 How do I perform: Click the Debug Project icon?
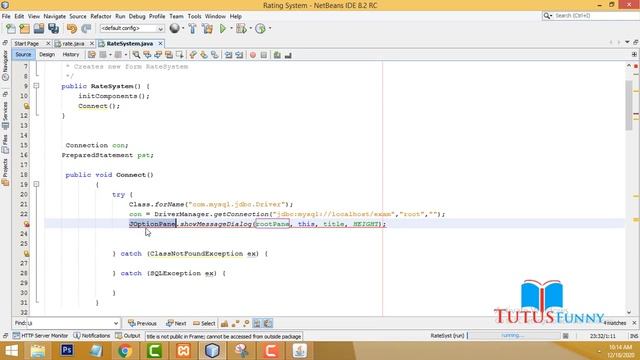[241, 29]
